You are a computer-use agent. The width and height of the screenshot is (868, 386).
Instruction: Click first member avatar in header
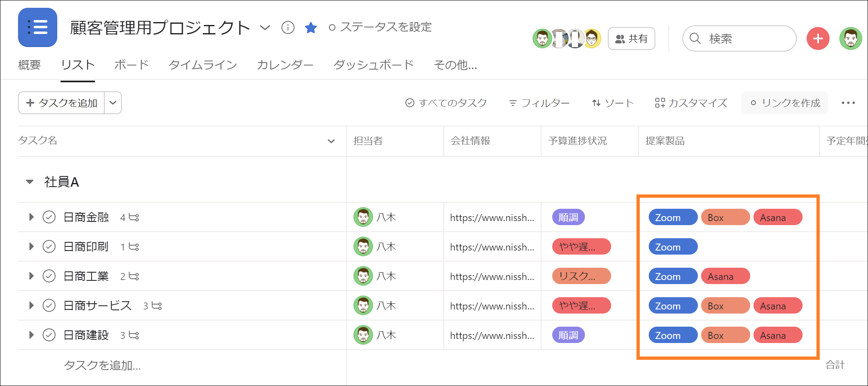tap(542, 38)
